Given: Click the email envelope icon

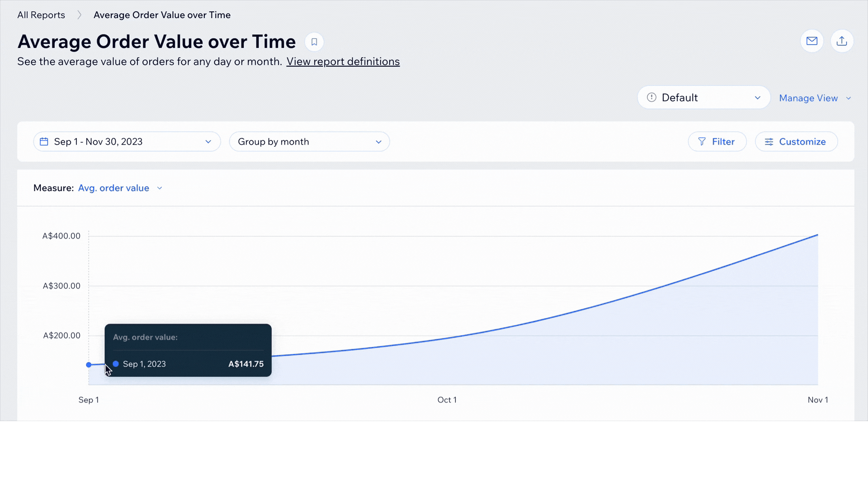Looking at the screenshot, I should [x=812, y=41].
